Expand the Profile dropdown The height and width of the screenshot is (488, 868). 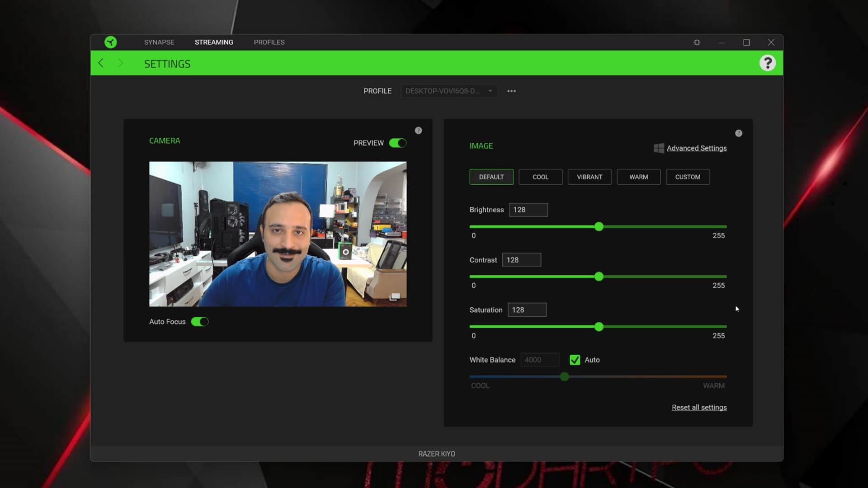pyautogui.click(x=449, y=91)
